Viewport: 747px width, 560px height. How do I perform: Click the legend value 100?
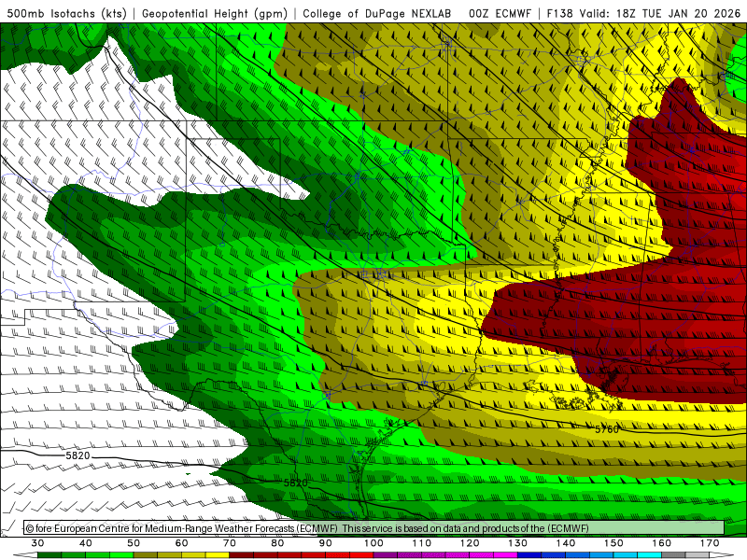373,543
